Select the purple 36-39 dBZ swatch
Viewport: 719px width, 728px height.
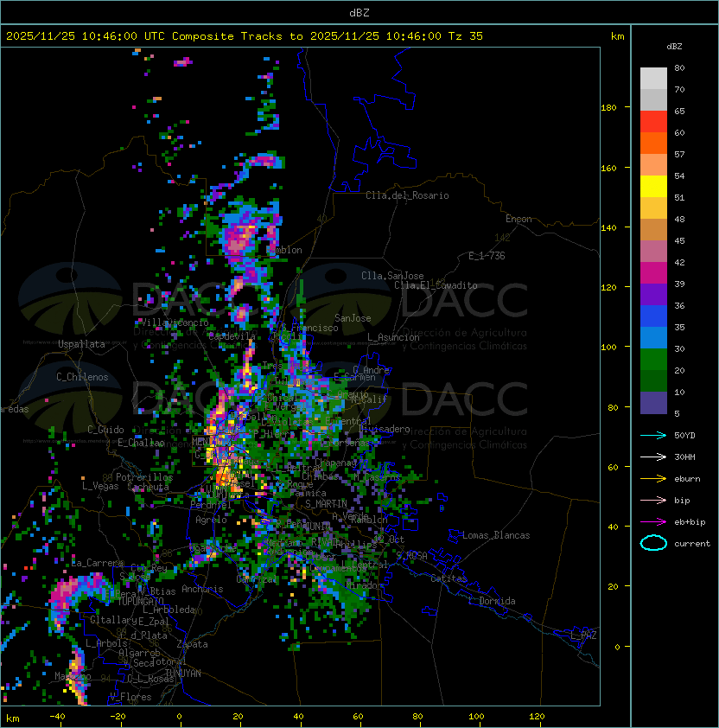(x=653, y=294)
